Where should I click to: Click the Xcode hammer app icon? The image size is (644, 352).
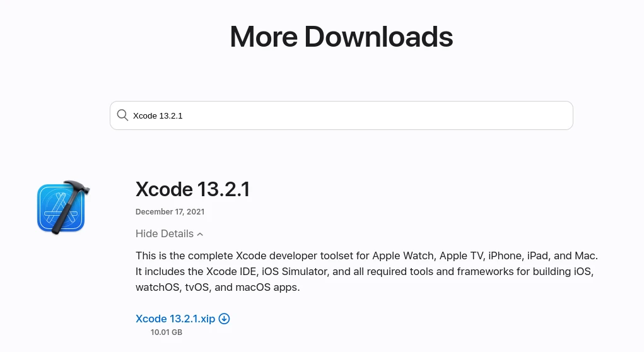point(62,207)
